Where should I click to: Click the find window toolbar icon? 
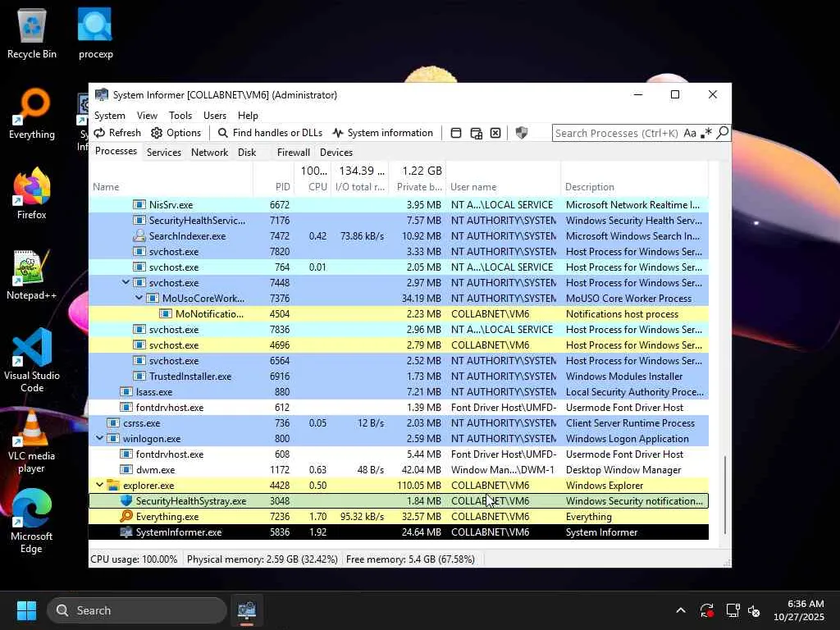coord(456,133)
